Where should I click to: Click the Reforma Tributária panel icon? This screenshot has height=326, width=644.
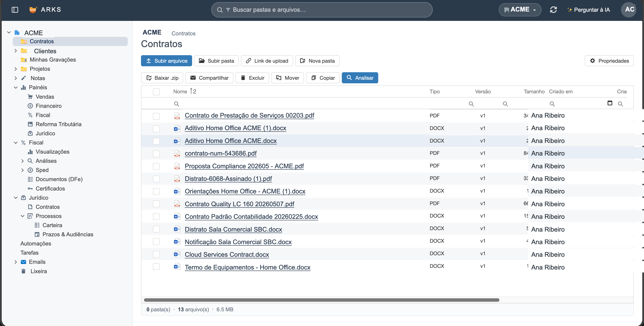(30, 124)
